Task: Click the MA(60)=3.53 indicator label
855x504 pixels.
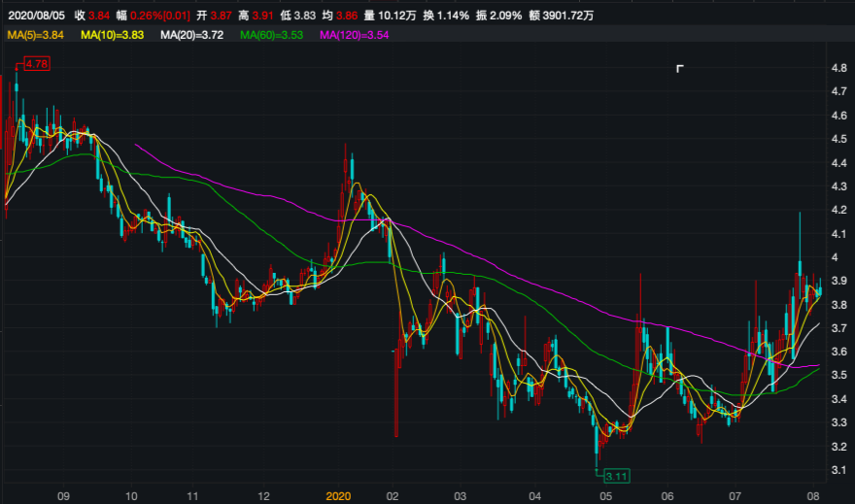Action: coord(271,35)
